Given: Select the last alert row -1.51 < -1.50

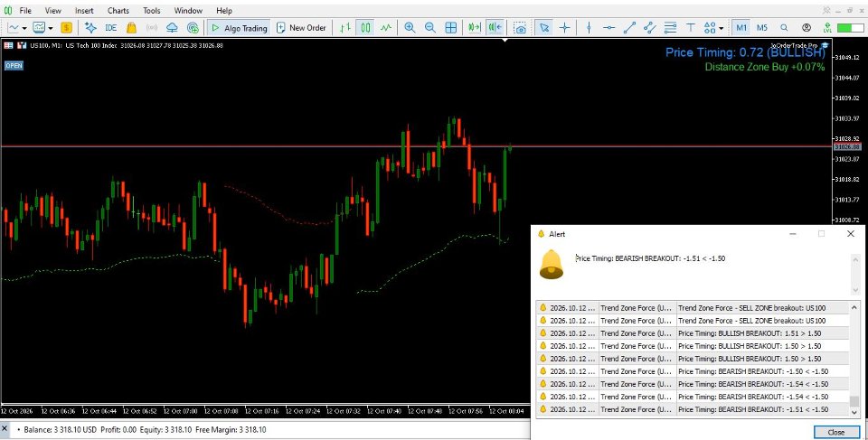Looking at the screenshot, I should (x=693, y=409).
